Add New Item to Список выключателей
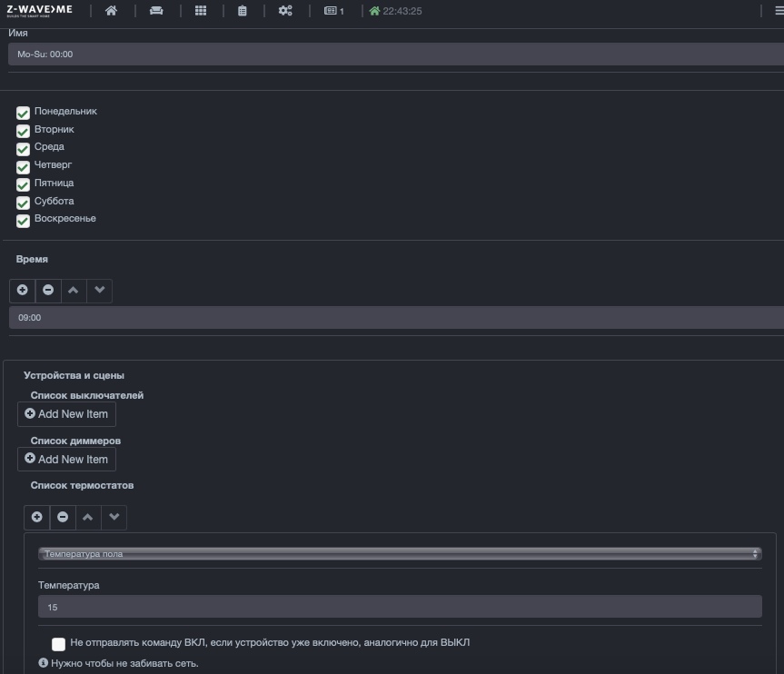The image size is (784, 674). [x=66, y=414]
